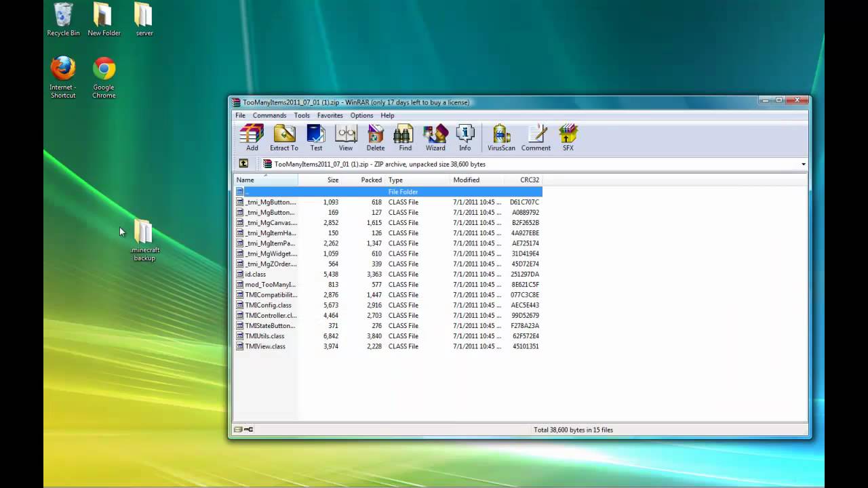Click the status bar total bytes text
Screen dimensions: 868x488
pos(573,430)
